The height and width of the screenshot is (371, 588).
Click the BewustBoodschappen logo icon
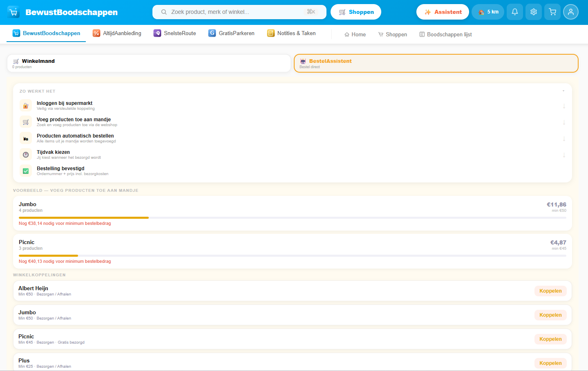[x=13, y=12]
